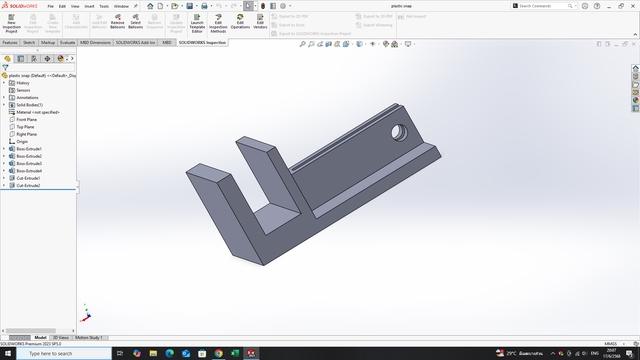640x360 pixels.
Task: Open Excel from taskbar
Action: (x=235, y=353)
